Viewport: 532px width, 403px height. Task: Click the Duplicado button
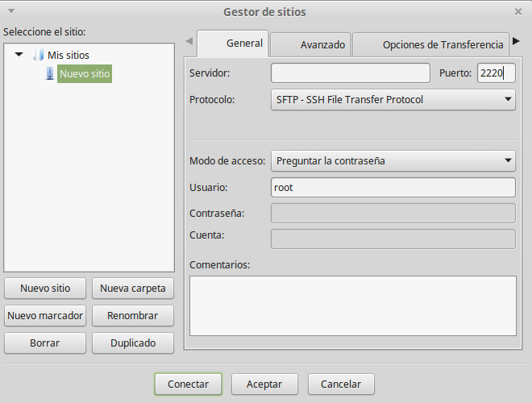pyautogui.click(x=133, y=343)
